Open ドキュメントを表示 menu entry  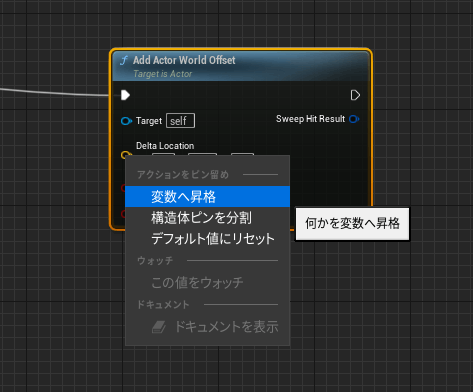pos(207,327)
